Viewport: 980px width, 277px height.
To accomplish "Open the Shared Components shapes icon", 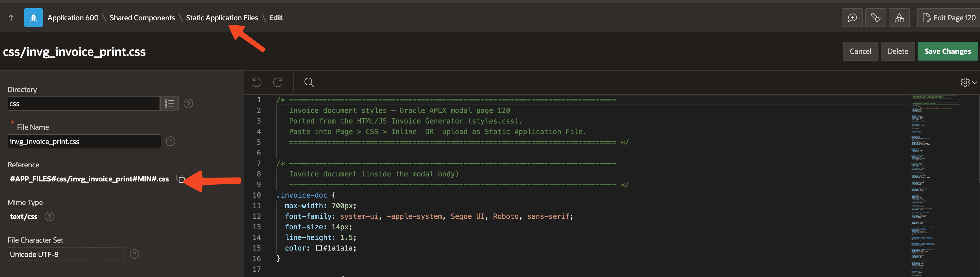I will (899, 17).
